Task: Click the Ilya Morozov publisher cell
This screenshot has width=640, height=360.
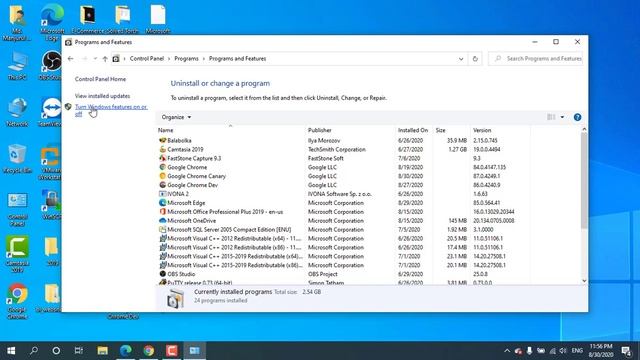Action: [324, 140]
